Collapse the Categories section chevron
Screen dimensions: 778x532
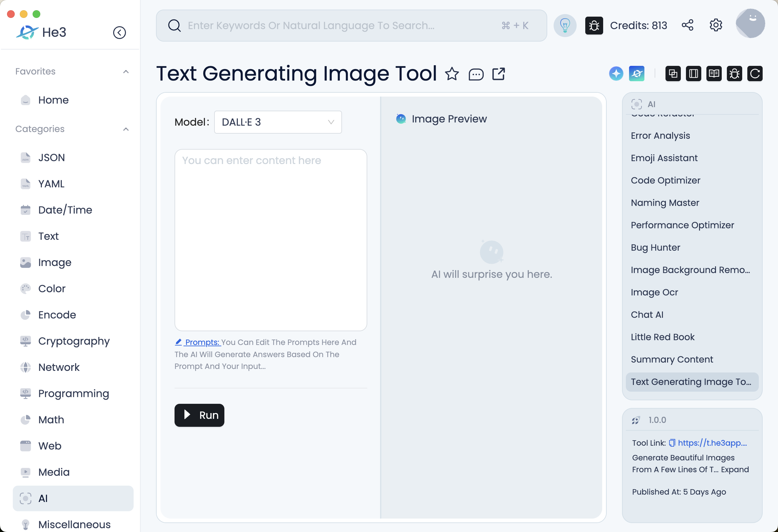[126, 129]
